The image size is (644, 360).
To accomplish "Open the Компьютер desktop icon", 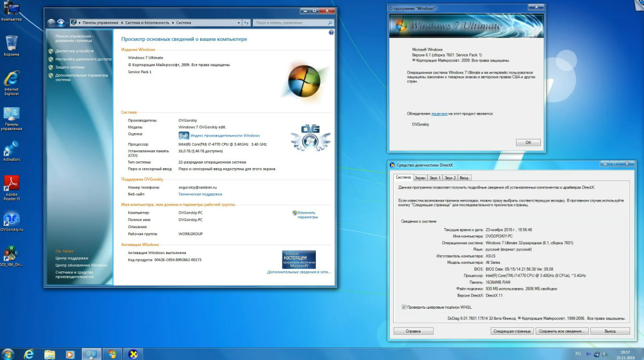I will 11,11.
